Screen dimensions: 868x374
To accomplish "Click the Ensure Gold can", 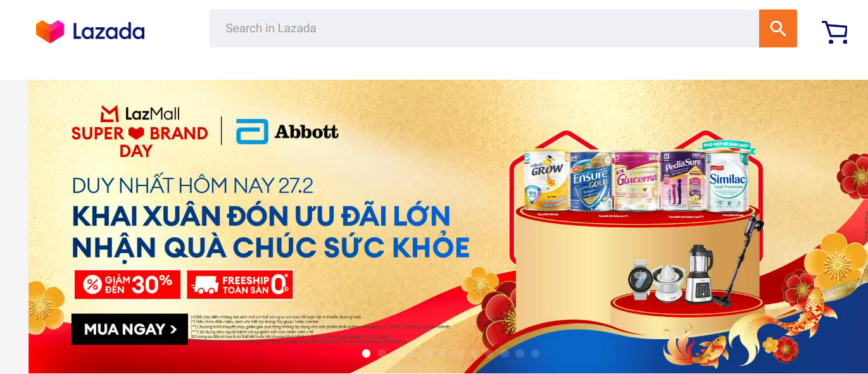I will pyautogui.click(x=590, y=181).
